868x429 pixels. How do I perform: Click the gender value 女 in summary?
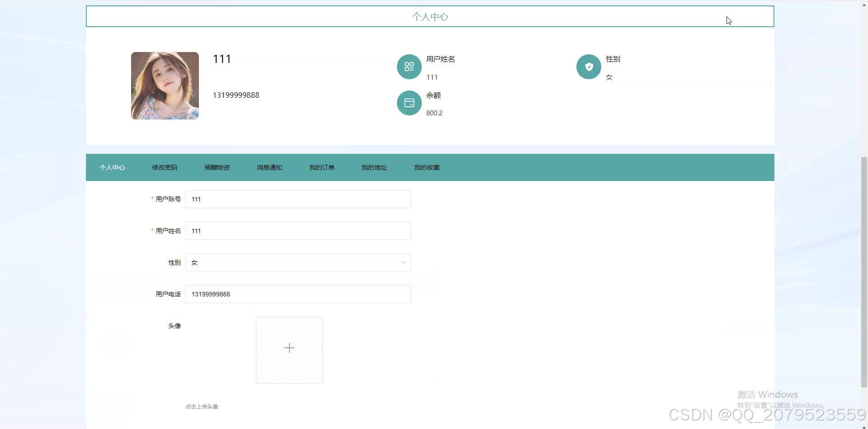point(609,77)
